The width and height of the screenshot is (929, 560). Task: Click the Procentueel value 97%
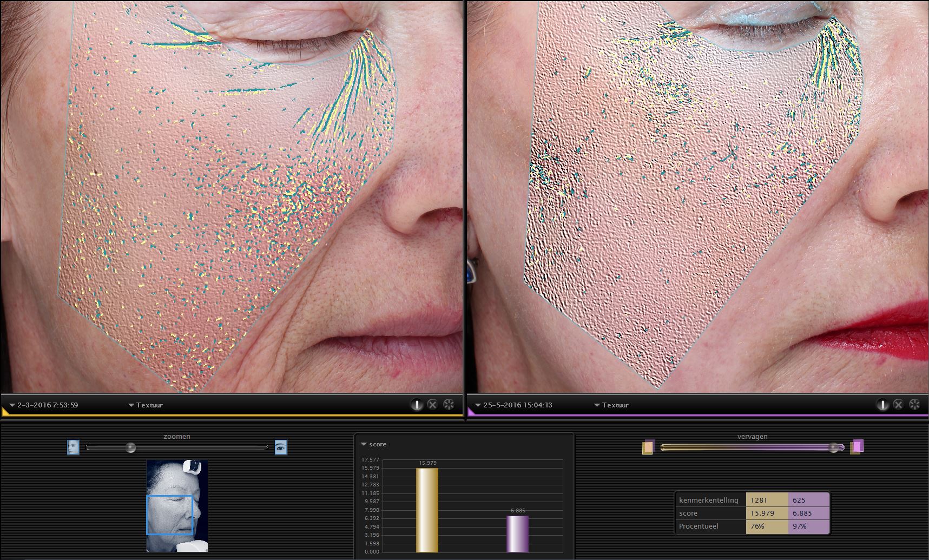tap(808, 526)
